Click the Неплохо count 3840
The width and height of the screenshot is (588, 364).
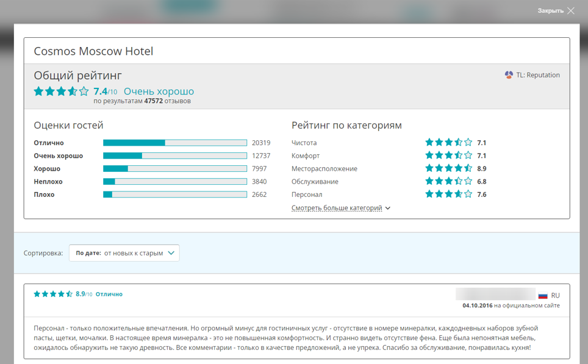point(259,182)
